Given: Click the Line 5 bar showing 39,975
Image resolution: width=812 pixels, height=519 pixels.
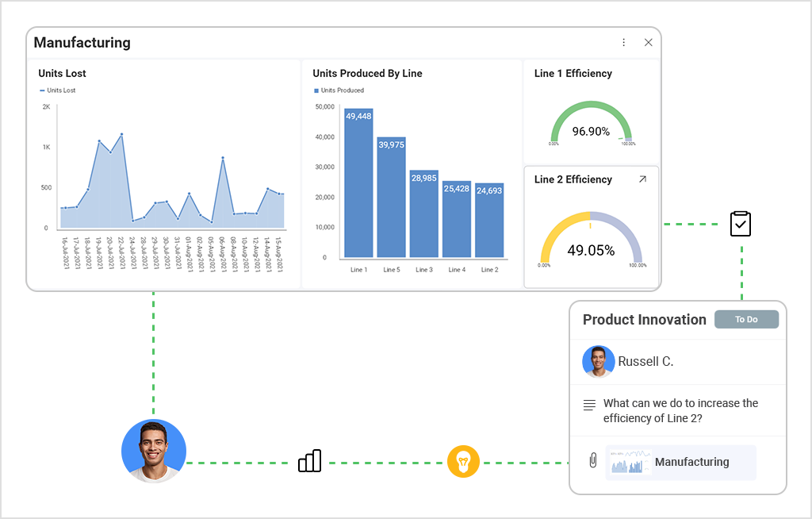Looking at the screenshot, I should click(392, 197).
